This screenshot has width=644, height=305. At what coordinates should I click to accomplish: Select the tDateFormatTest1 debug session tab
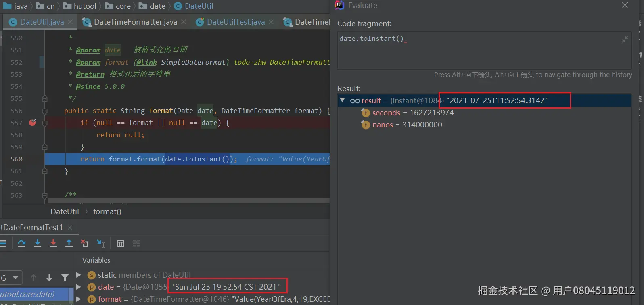pos(31,228)
